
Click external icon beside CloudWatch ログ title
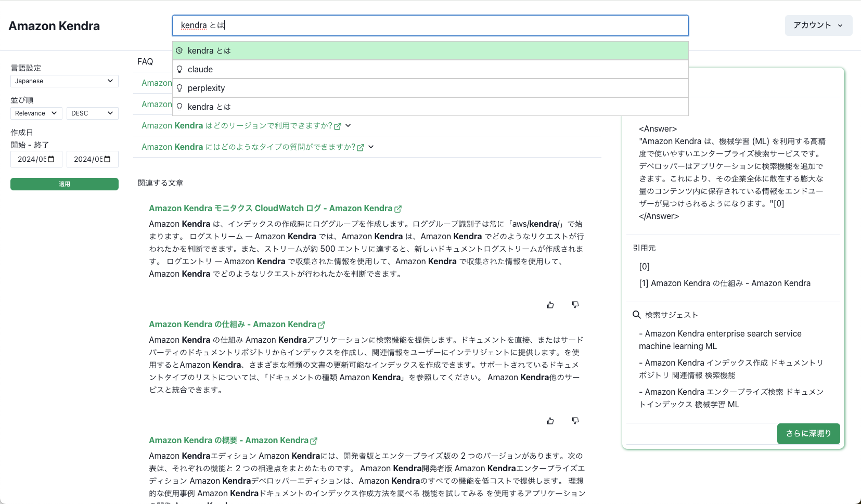pyautogui.click(x=398, y=209)
